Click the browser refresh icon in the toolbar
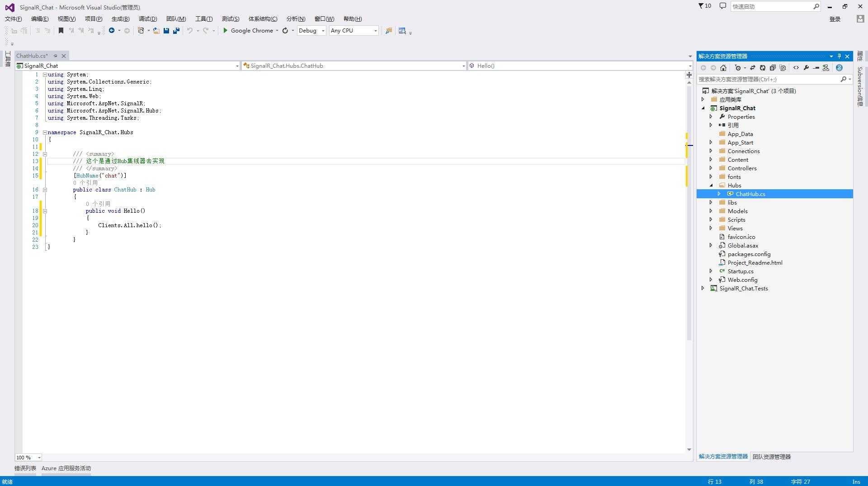Image resolution: width=868 pixels, height=486 pixels. [x=285, y=31]
